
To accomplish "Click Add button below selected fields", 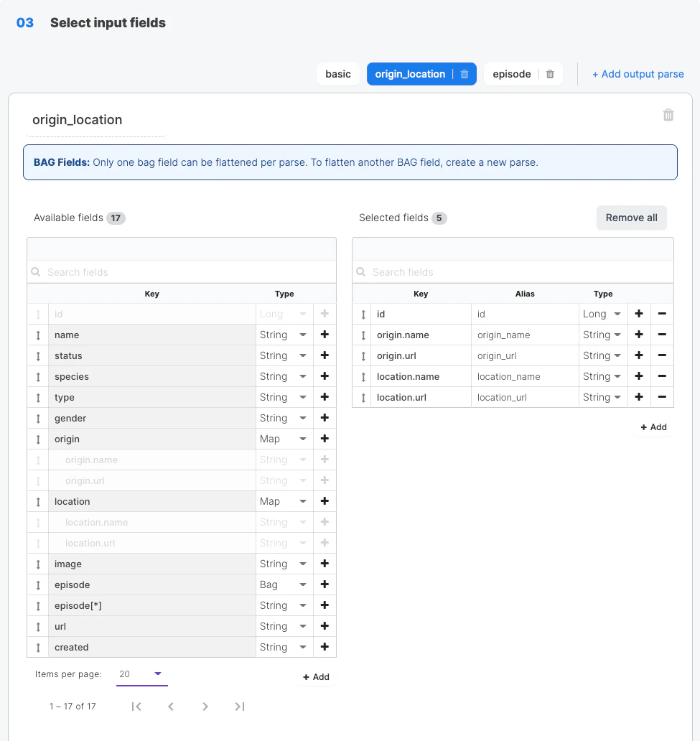I will click(x=653, y=427).
